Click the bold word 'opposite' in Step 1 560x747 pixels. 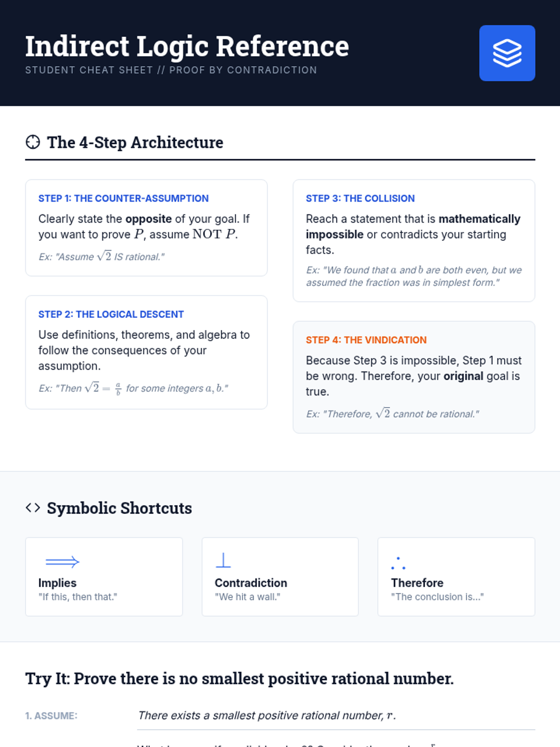point(148,219)
